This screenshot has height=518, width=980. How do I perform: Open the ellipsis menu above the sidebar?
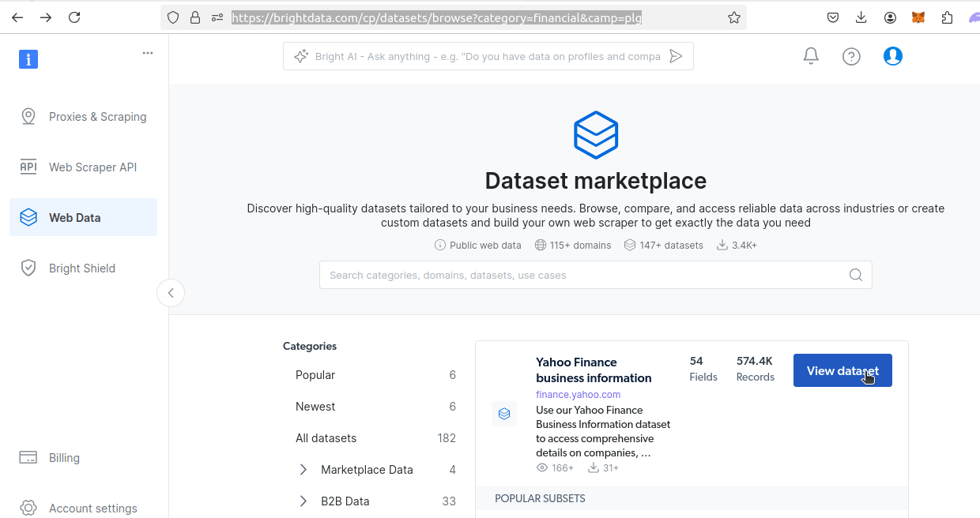click(x=148, y=52)
